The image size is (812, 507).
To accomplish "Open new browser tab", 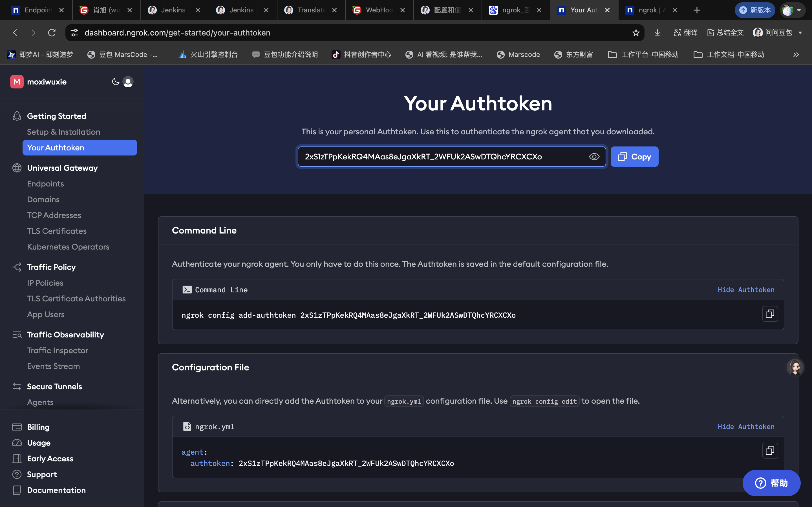I will coord(697,10).
